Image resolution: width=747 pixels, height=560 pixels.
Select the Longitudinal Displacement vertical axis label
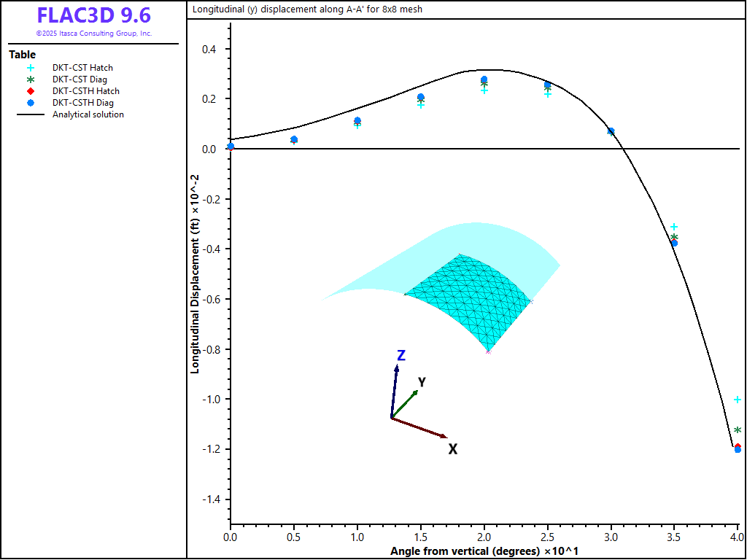coord(195,273)
